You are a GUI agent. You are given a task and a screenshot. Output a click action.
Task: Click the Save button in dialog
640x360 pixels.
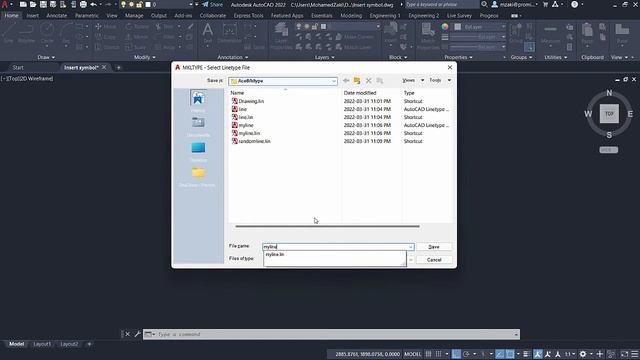[434, 247]
